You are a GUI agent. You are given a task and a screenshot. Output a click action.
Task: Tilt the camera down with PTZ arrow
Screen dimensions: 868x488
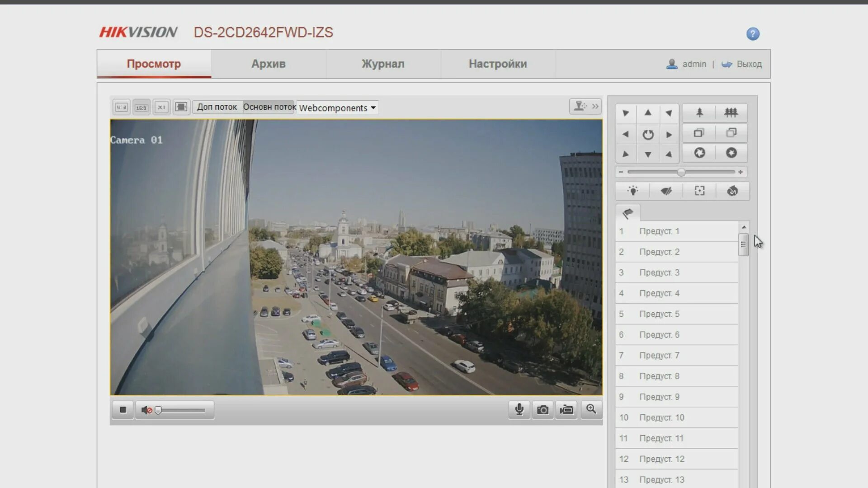coord(648,154)
